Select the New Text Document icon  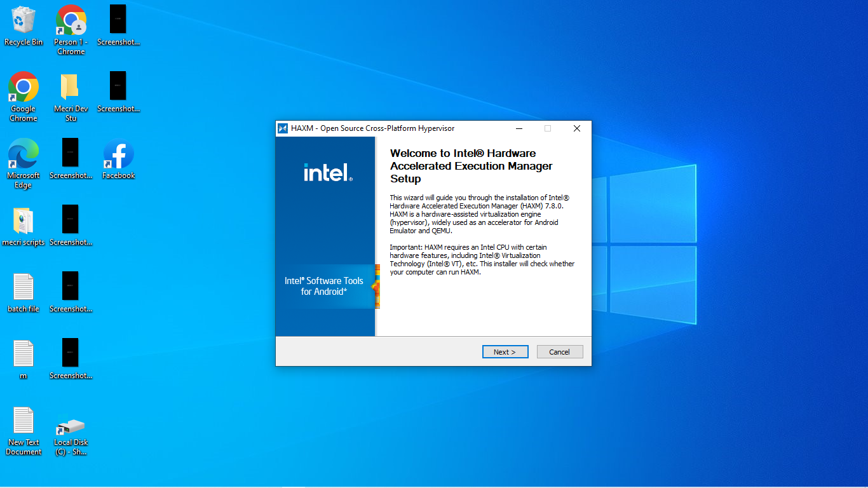pyautogui.click(x=24, y=430)
